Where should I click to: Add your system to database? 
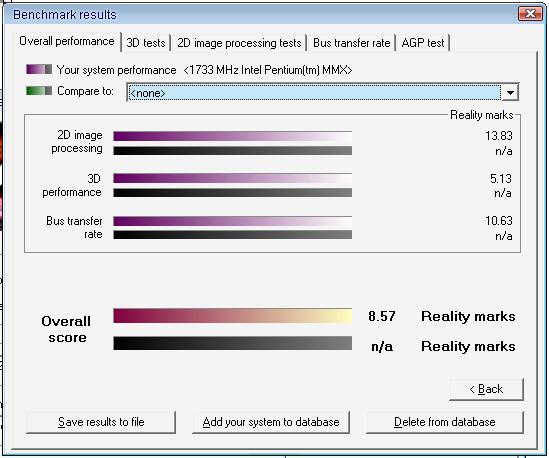(271, 422)
